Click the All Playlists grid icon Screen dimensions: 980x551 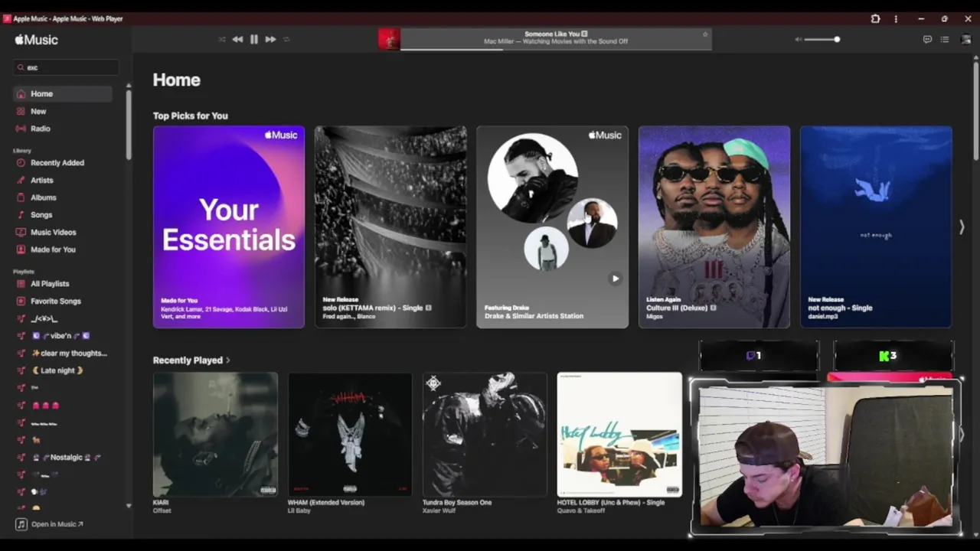tap(21, 284)
